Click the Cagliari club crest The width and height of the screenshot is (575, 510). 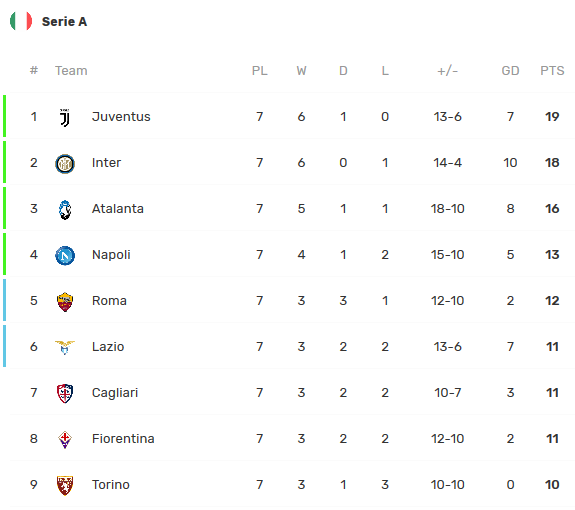tap(65, 393)
